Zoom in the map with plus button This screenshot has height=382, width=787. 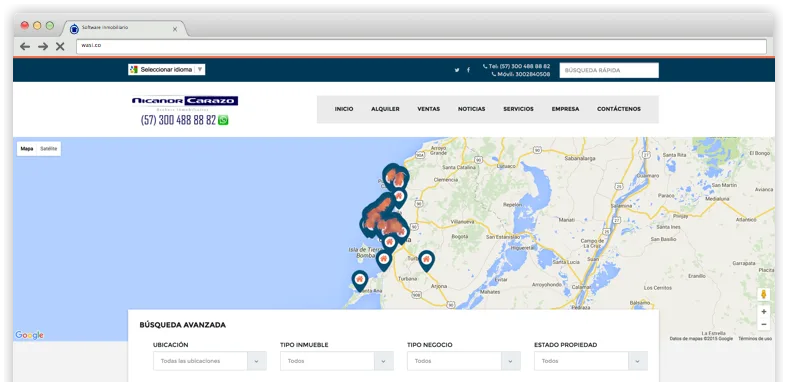tap(763, 312)
